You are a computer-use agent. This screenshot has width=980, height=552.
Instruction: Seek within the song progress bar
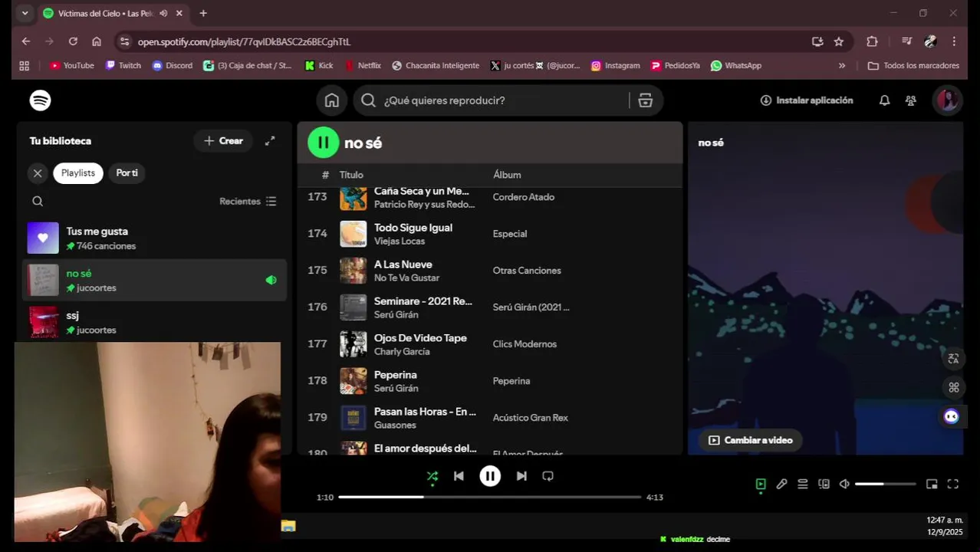489,497
